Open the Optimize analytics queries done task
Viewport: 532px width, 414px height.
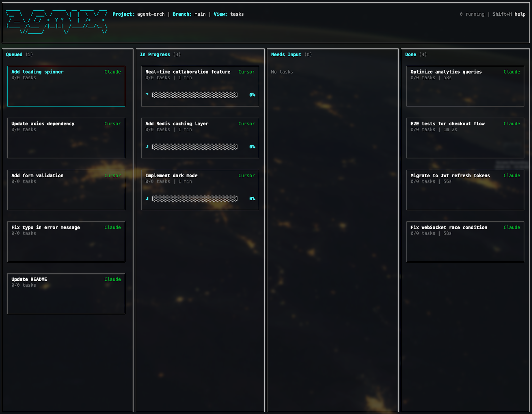(x=465, y=86)
